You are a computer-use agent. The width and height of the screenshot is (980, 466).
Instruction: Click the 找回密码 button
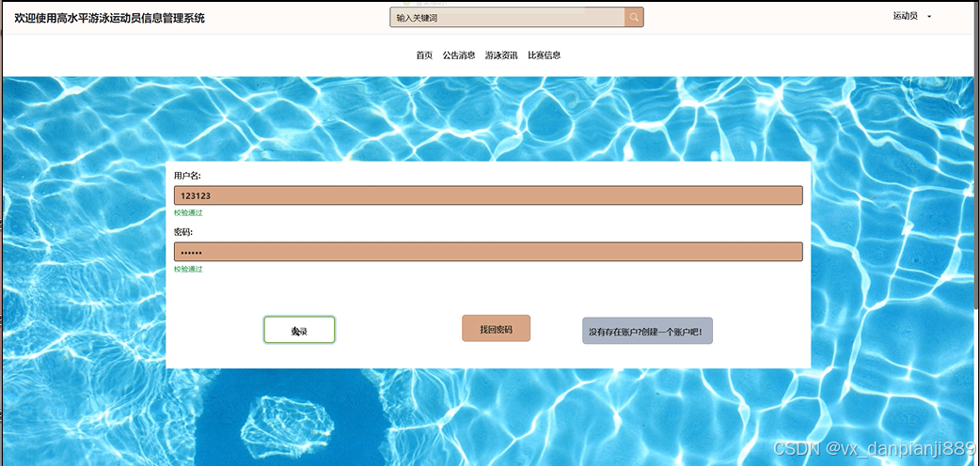click(x=497, y=329)
